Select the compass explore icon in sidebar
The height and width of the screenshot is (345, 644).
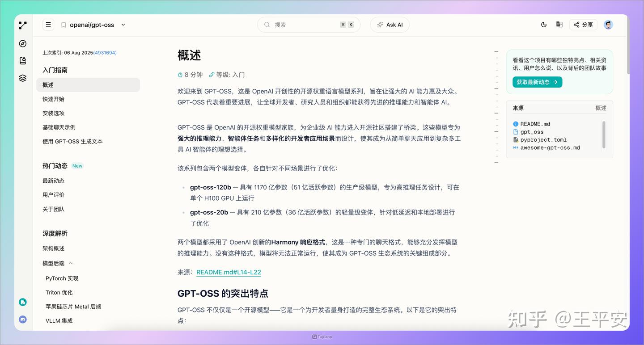pos(22,43)
